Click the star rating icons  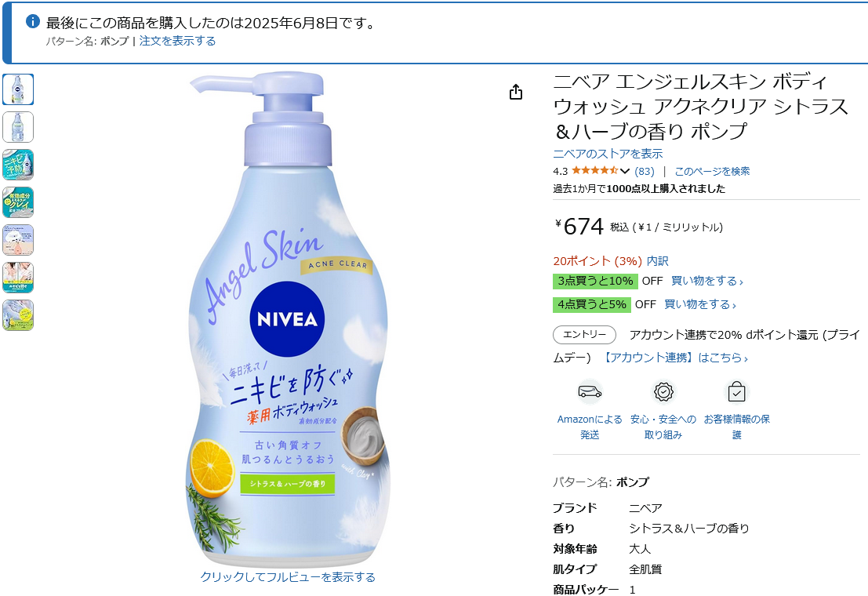pos(595,171)
